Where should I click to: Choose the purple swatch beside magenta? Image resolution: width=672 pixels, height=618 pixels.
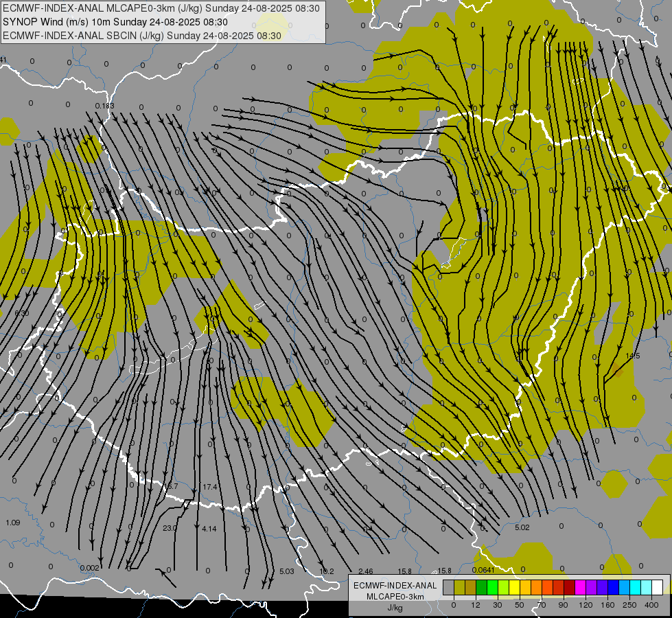point(592,587)
